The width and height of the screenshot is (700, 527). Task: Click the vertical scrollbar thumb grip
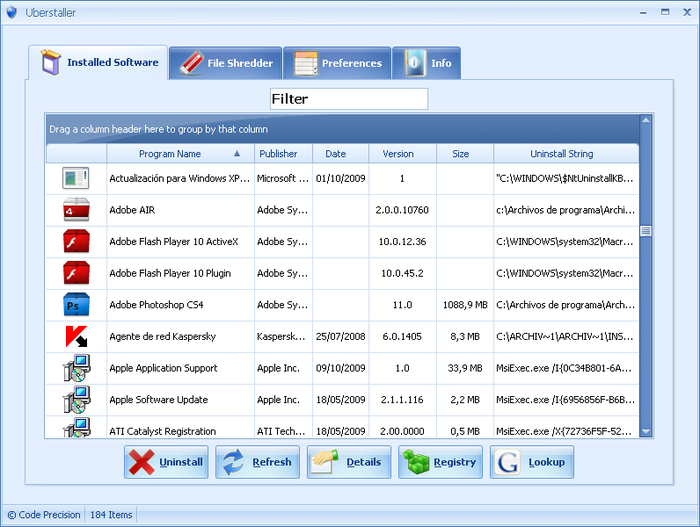646,231
